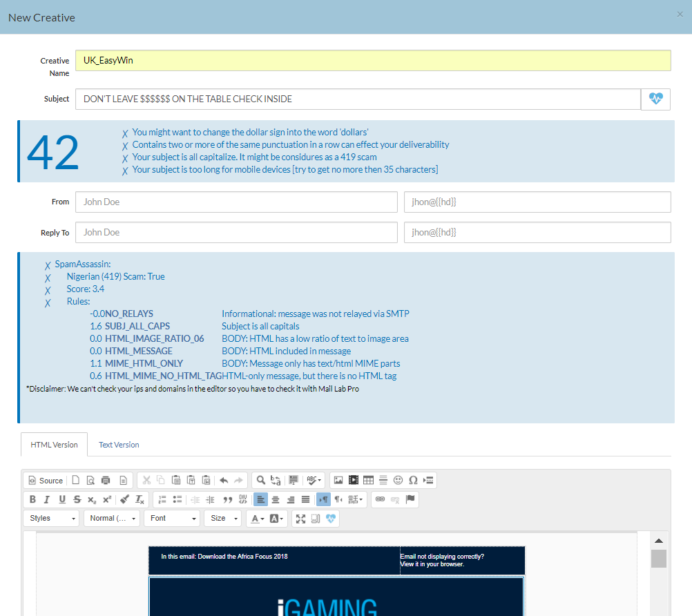Viewport: 692px width, 616px height.
Task: Click the Insert Table icon
Action: coord(369,480)
